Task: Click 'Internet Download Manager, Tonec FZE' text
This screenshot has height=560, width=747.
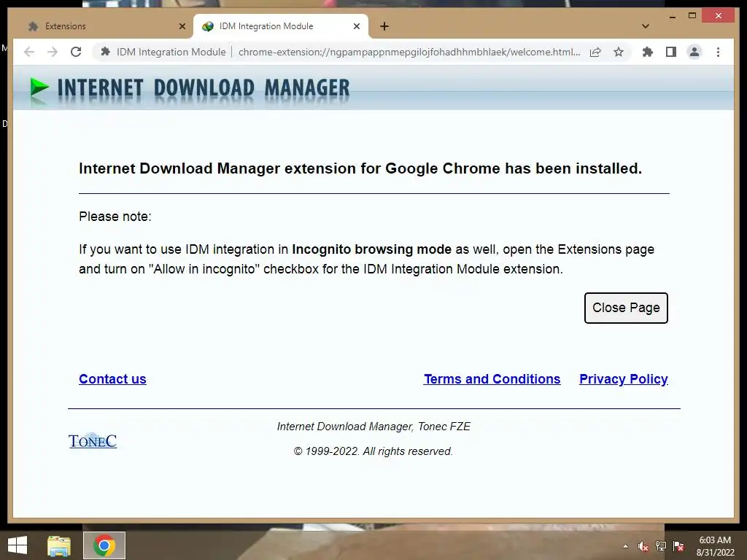Action: [x=374, y=427]
